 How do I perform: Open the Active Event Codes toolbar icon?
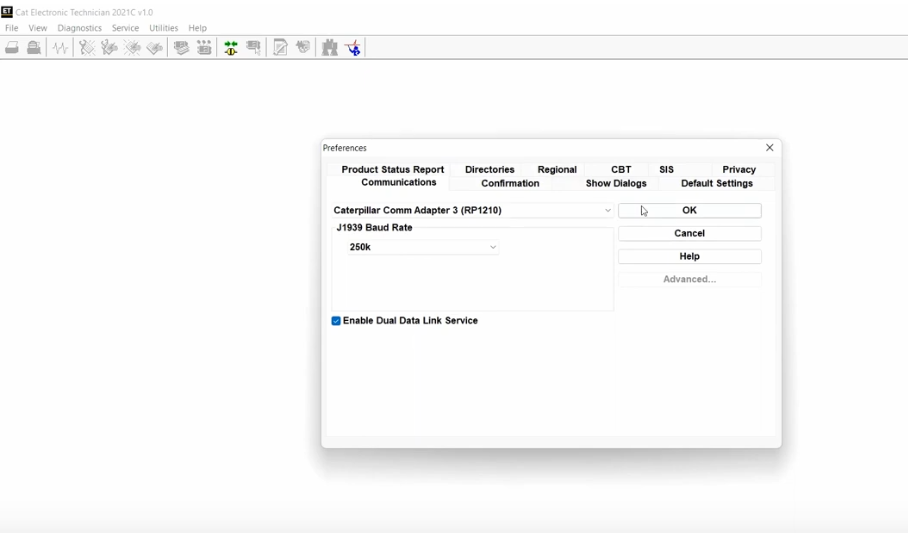click(132, 48)
